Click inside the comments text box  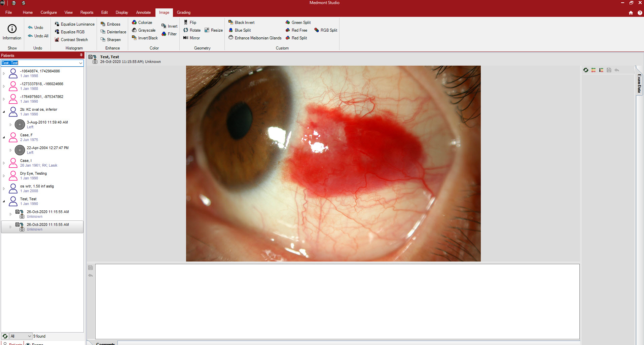336,301
